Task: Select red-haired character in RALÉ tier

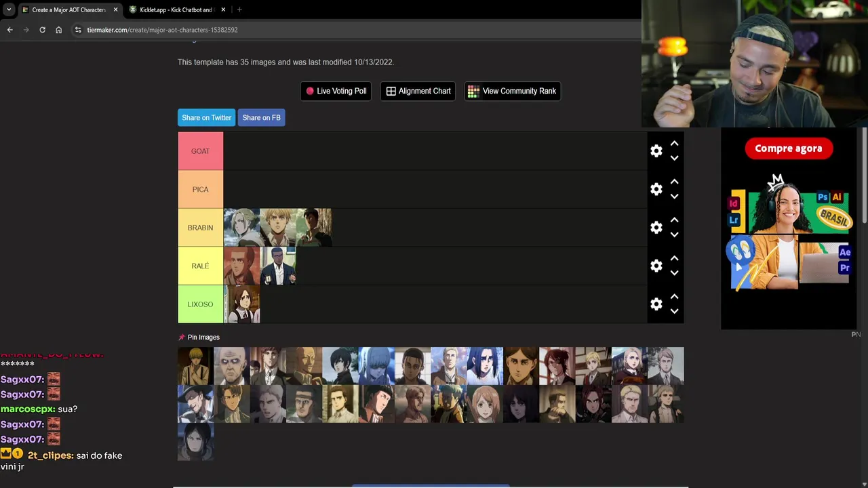Action: point(241,266)
